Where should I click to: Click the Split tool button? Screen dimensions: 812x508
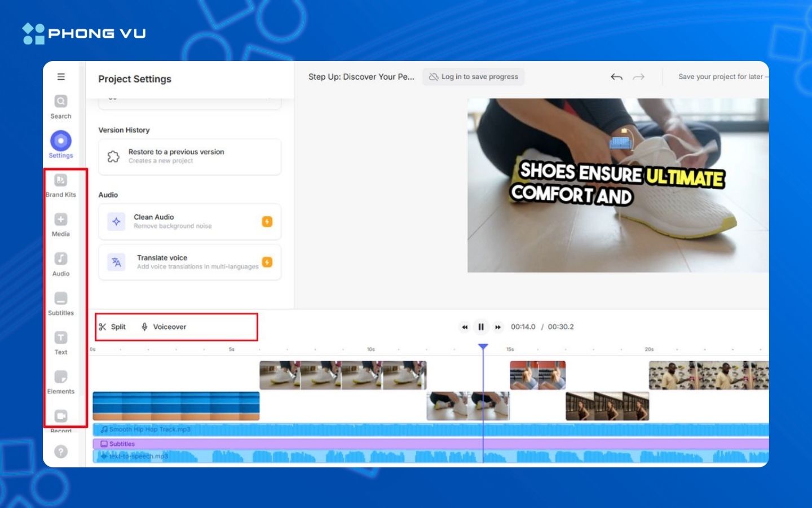[113, 327]
